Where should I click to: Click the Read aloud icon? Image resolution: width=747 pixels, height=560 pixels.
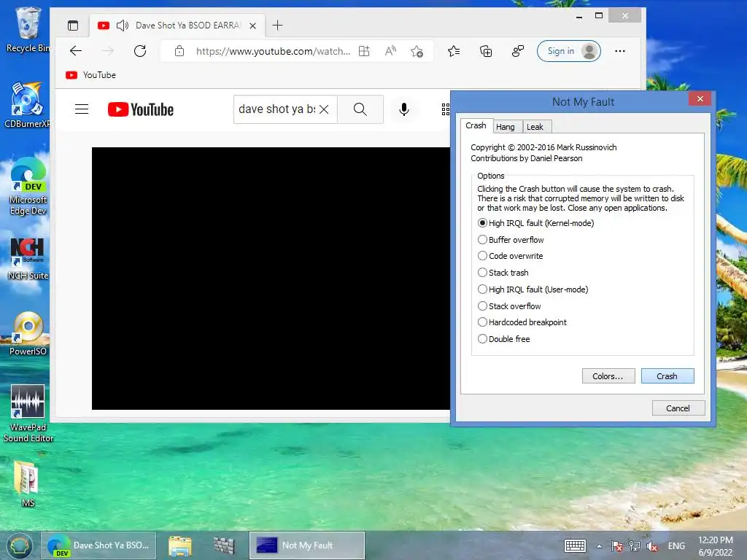click(x=391, y=51)
